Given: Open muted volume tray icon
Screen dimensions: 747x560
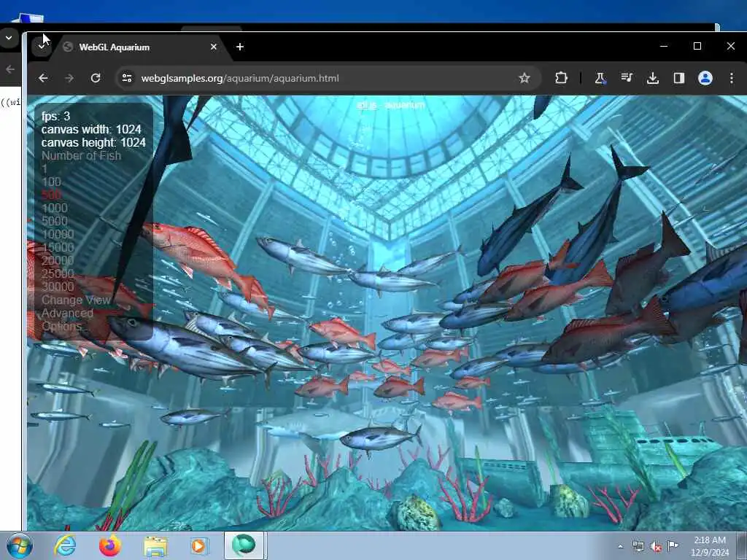Looking at the screenshot, I should pos(656,547).
